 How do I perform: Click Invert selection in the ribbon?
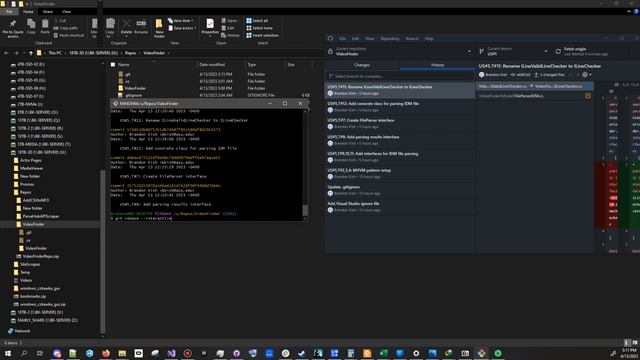click(262, 35)
